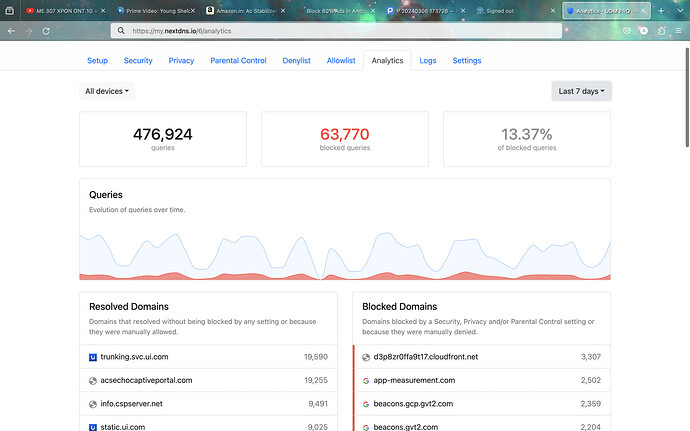
Task: Click the trunking.svc.ui.com favicon
Action: coord(93,357)
